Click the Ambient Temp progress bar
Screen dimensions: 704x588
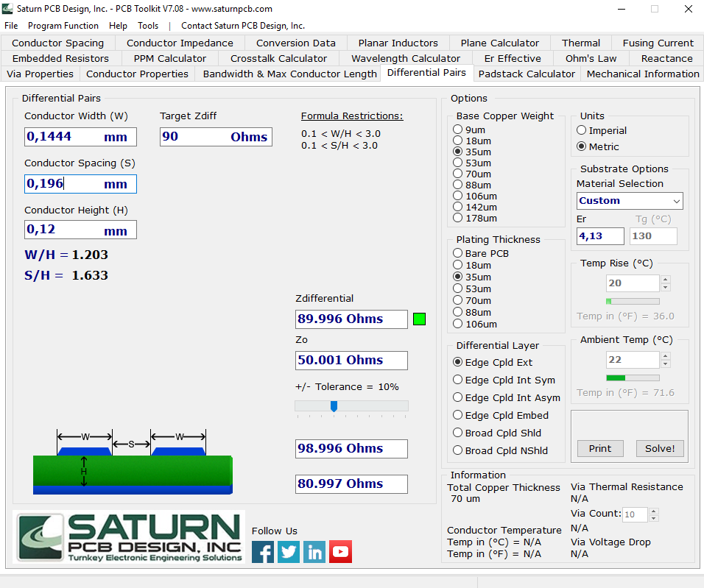point(633,378)
